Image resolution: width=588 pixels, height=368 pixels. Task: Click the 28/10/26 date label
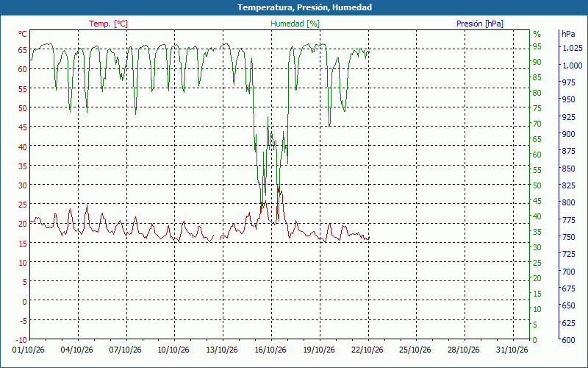464,350
